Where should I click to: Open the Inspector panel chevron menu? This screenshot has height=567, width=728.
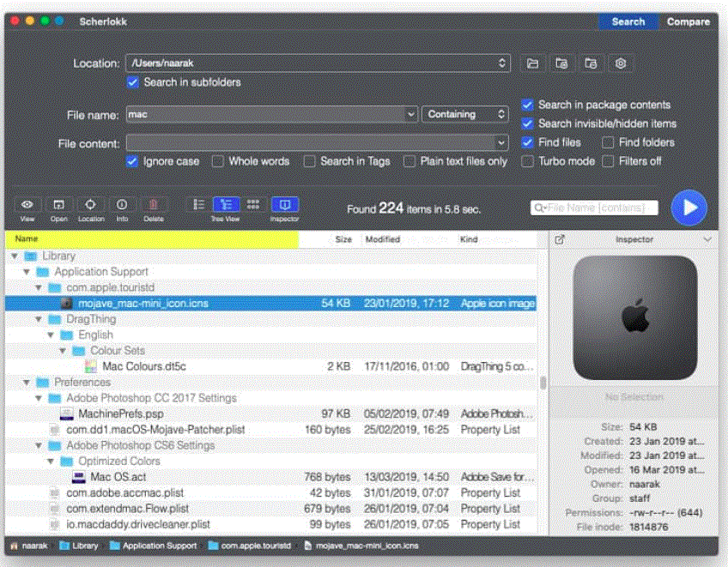point(707,239)
